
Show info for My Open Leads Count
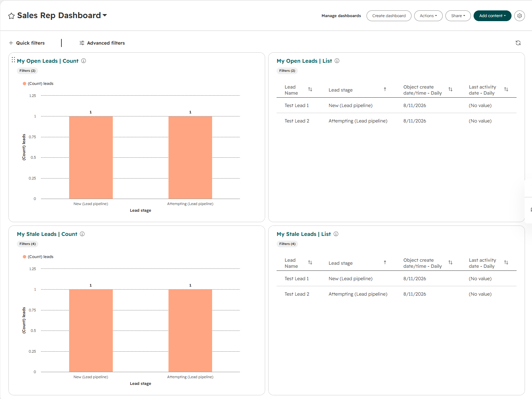click(84, 61)
